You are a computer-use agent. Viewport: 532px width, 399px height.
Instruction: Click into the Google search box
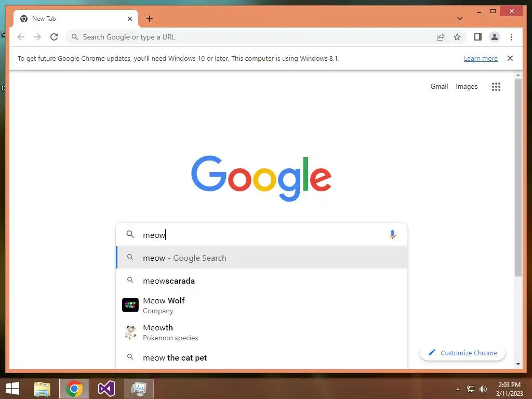[x=261, y=234]
